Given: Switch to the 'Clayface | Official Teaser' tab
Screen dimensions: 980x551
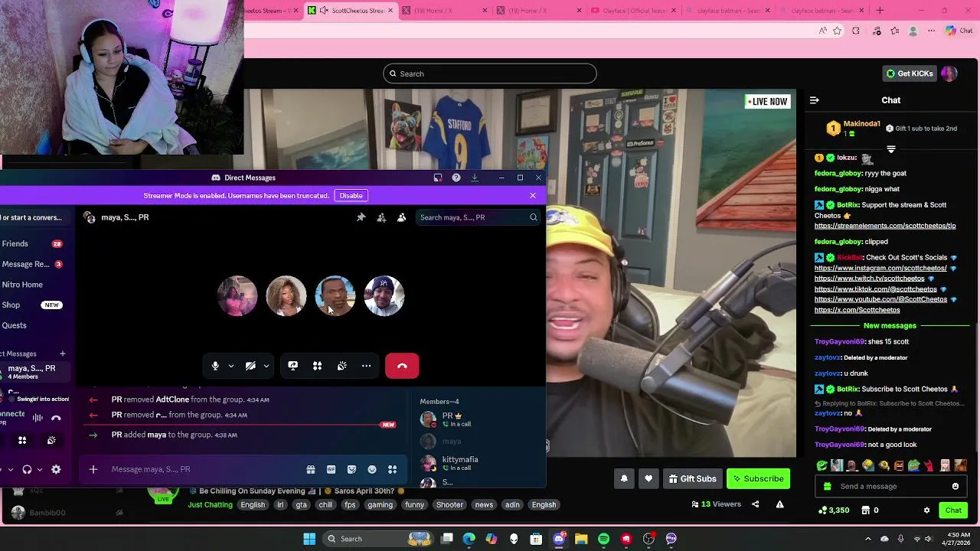Looking at the screenshot, I should tap(634, 11).
